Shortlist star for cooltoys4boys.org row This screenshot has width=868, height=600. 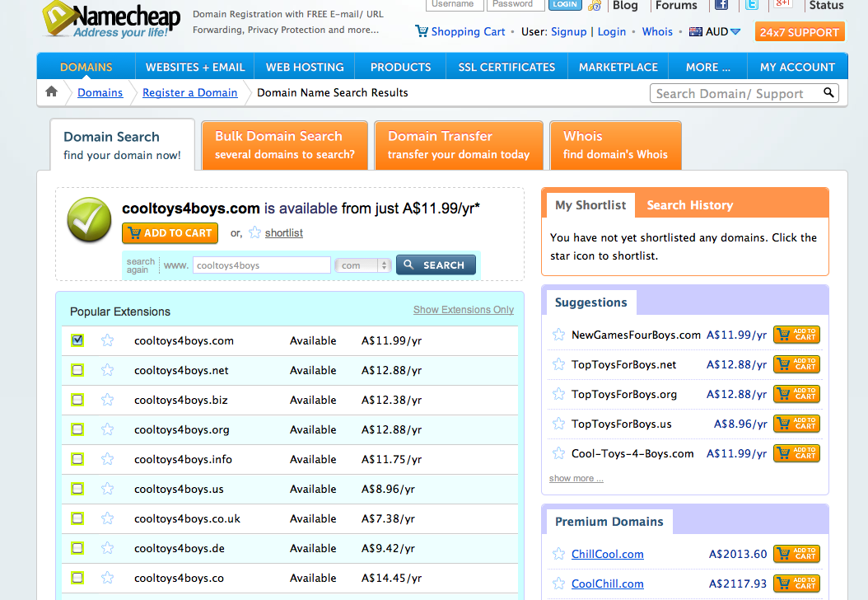click(107, 429)
